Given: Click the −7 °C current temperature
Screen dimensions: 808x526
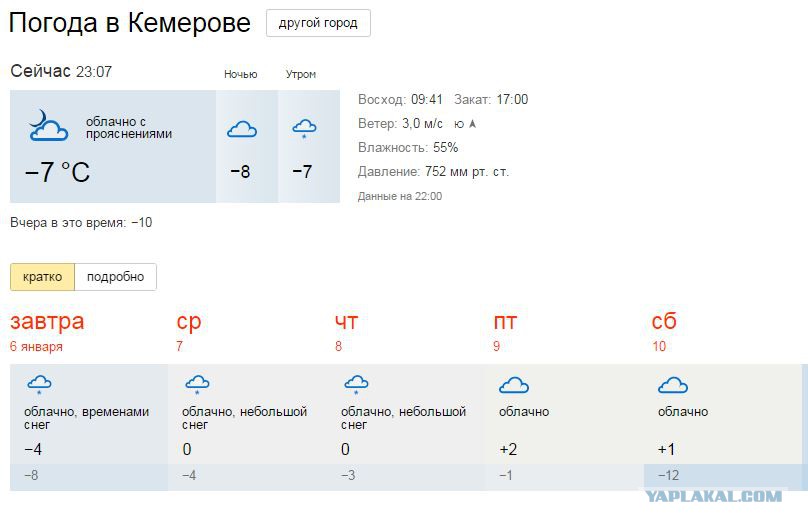Looking at the screenshot, I should click(57, 172).
